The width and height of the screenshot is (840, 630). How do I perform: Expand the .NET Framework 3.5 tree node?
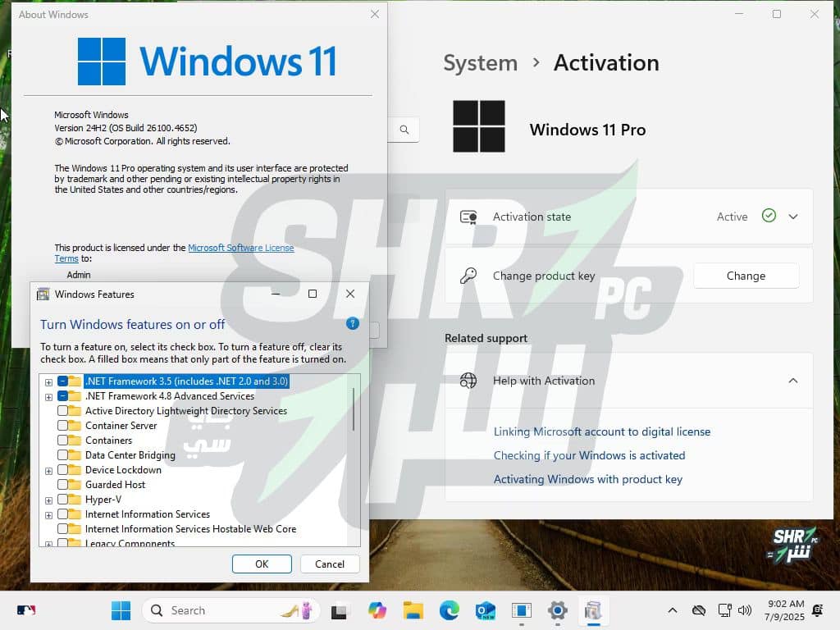(48, 382)
